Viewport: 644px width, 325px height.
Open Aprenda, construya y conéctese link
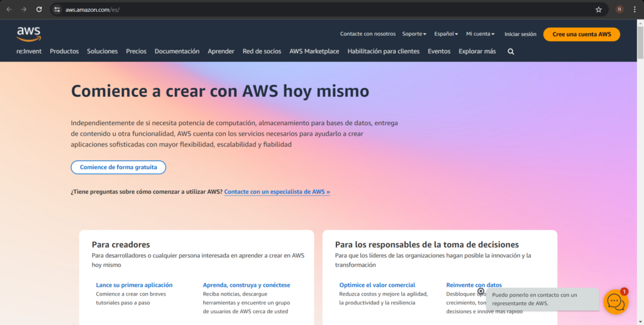(247, 285)
